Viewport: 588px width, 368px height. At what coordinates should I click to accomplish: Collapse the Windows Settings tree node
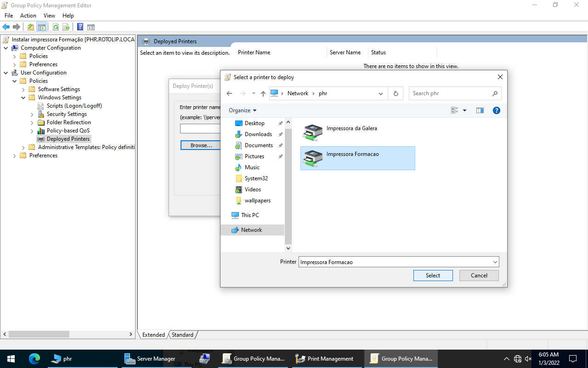pos(23,98)
